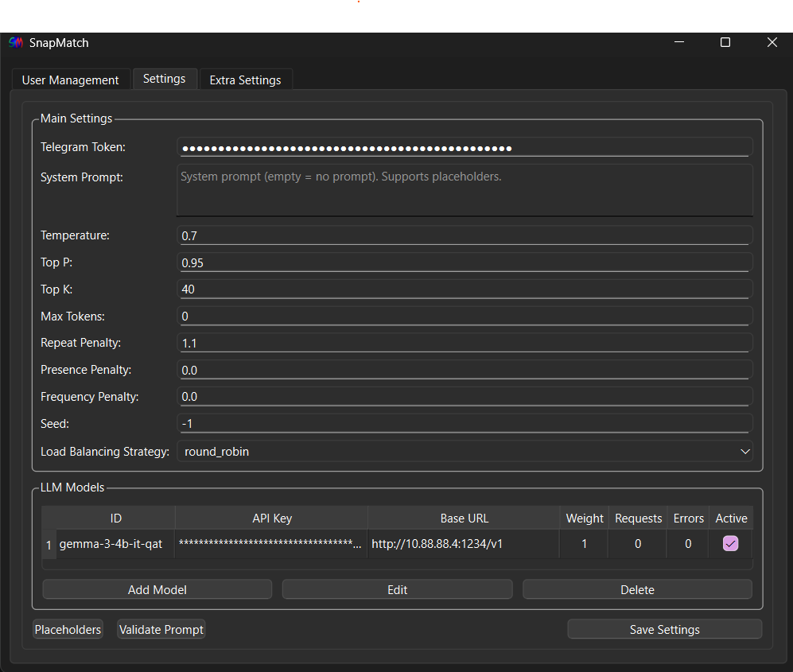Switch to the User Management tab
Image resolution: width=793 pixels, height=672 pixels.
click(70, 80)
